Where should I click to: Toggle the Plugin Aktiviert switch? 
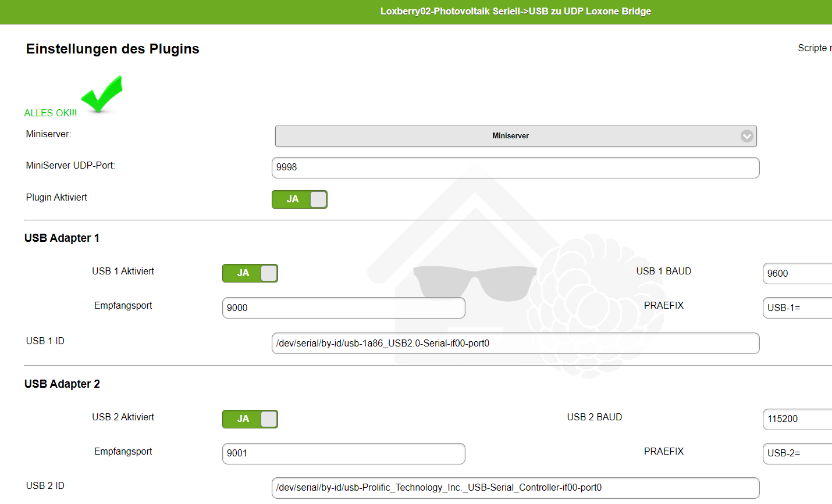click(300, 199)
